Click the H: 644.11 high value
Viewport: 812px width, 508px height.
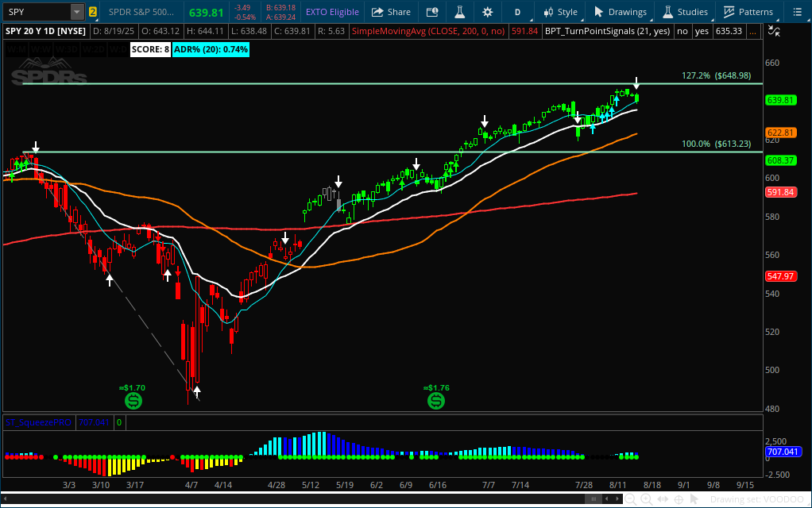[x=205, y=31]
